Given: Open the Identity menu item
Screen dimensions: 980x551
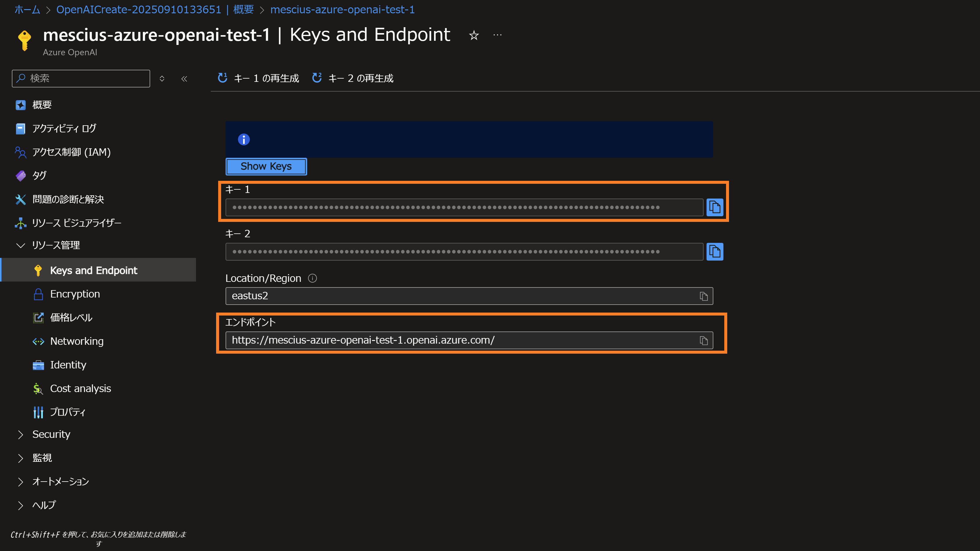Looking at the screenshot, I should (x=98, y=365).
